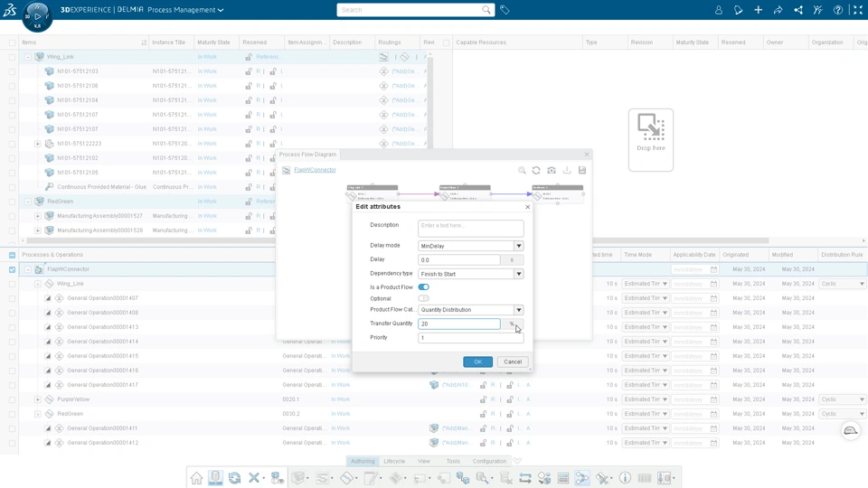Click the Transfer Quantity input field
The width and height of the screenshot is (868, 488).
tap(459, 324)
